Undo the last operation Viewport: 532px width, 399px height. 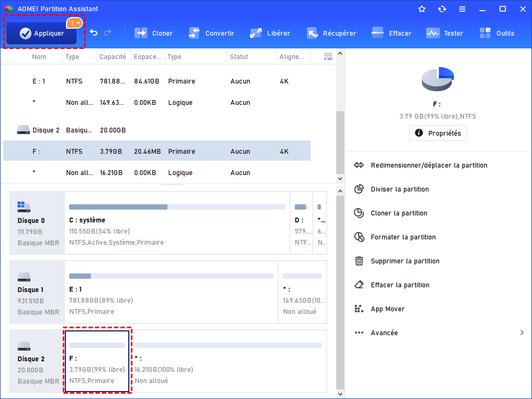pyautogui.click(x=94, y=32)
